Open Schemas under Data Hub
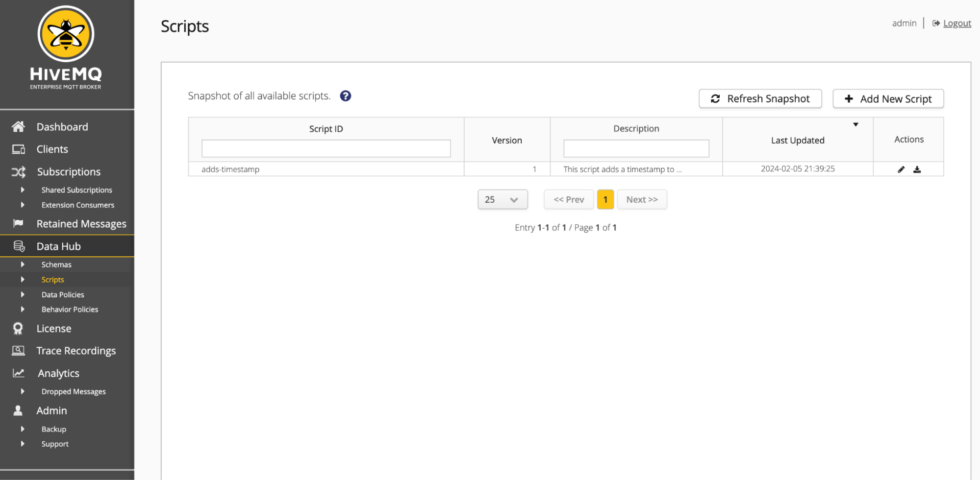Image resolution: width=980 pixels, height=480 pixels. (x=56, y=264)
